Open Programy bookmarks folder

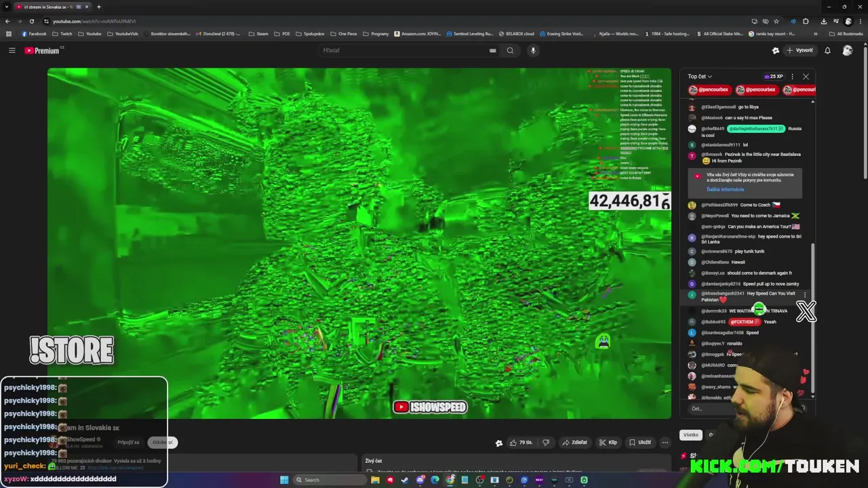pos(376,34)
